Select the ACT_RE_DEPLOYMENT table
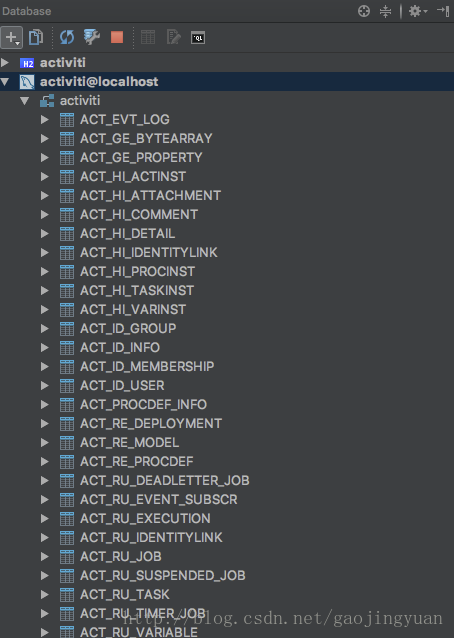The width and height of the screenshot is (454, 638). 151,424
